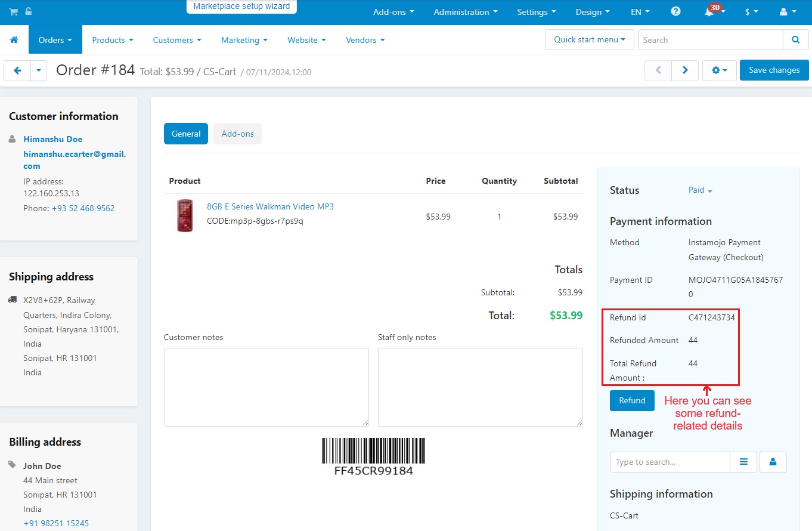Open the Add-ons top menu

(393, 12)
